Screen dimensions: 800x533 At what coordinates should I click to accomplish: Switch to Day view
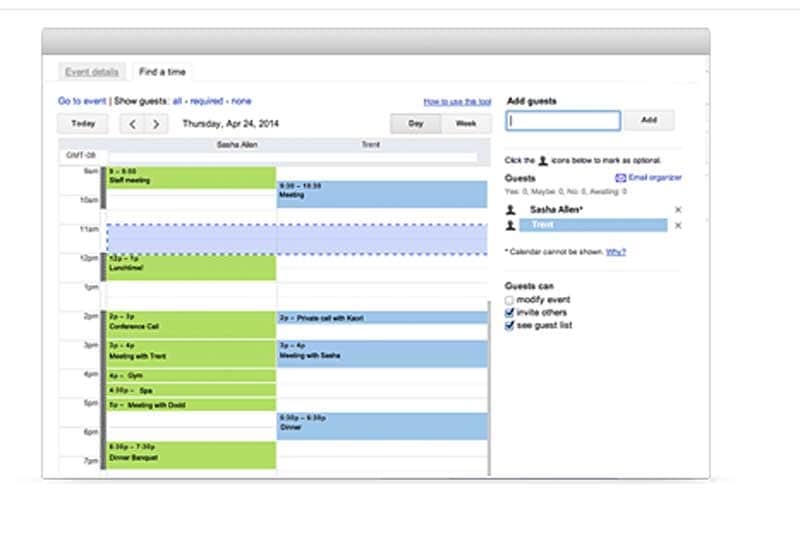[x=415, y=124]
